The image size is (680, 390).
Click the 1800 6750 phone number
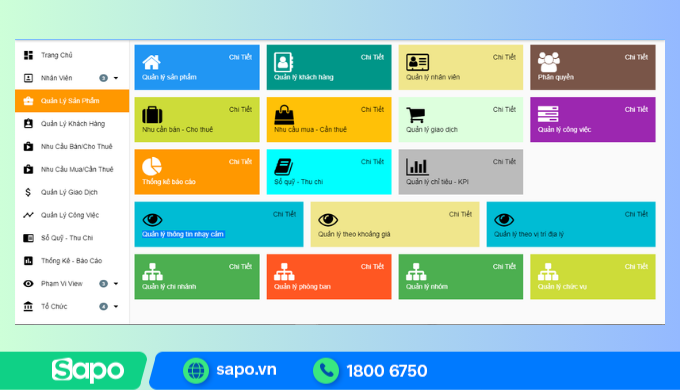tap(387, 371)
